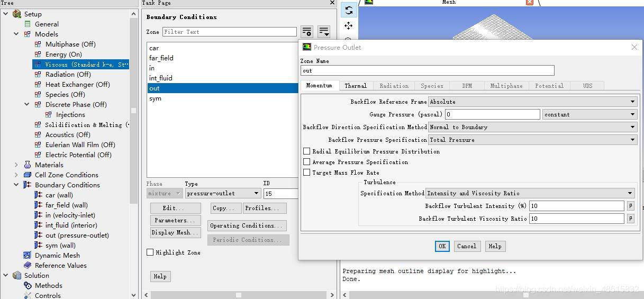Click the Dynamic Mesh icon

pyautogui.click(x=28, y=255)
